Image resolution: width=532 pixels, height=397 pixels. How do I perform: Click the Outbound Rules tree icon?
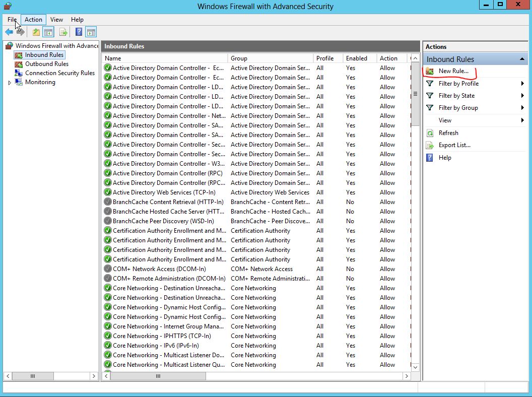point(19,64)
